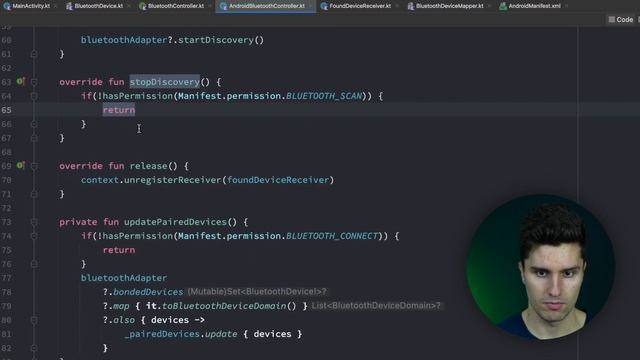Click BLUETOOTH_SCAN permission constant
Screen dimensions: 640x360
pos(324,96)
